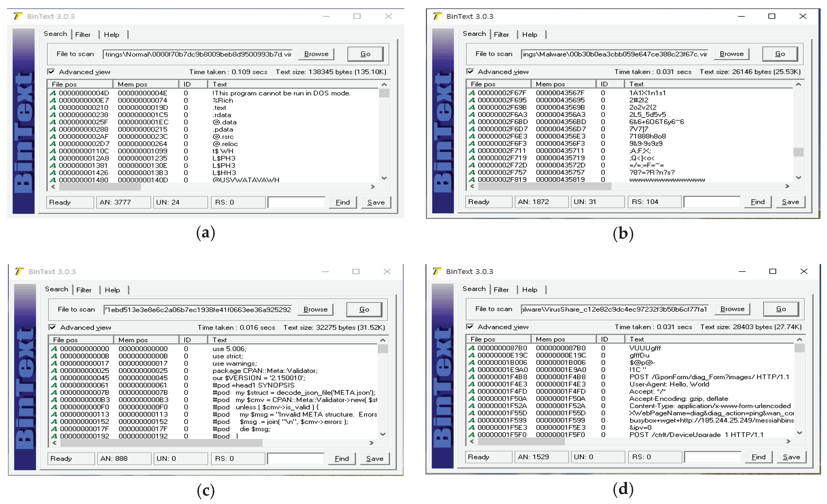Click the BinText title icon in window (d)
Image resolution: width=827 pixels, height=504 pixels.
(x=437, y=271)
